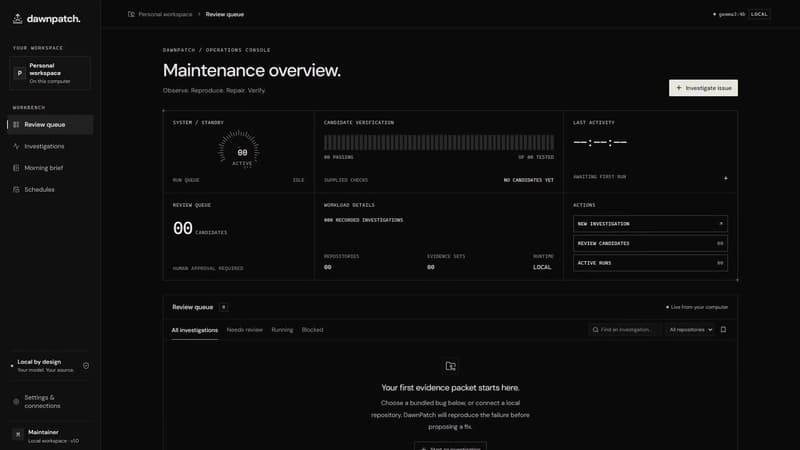The image size is (800, 450).
Task: Click the ACTIVE RUNS action
Action: click(650, 263)
